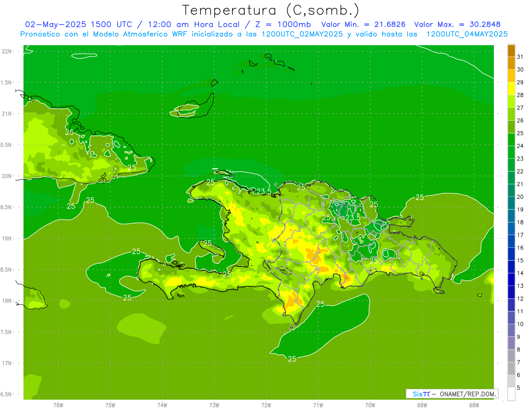
Task: Pick the dark blue legend band between 12 and 13
Action: 512,292
